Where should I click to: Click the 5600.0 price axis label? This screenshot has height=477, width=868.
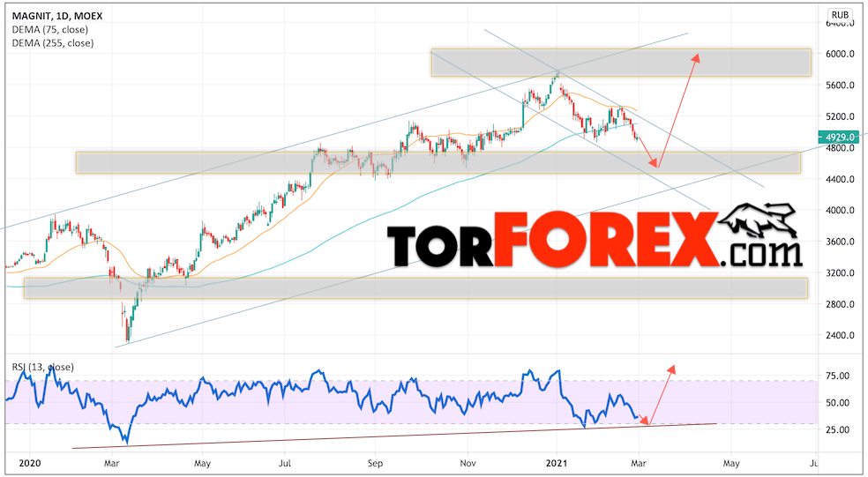pyautogui.click(x=840, y=86)
